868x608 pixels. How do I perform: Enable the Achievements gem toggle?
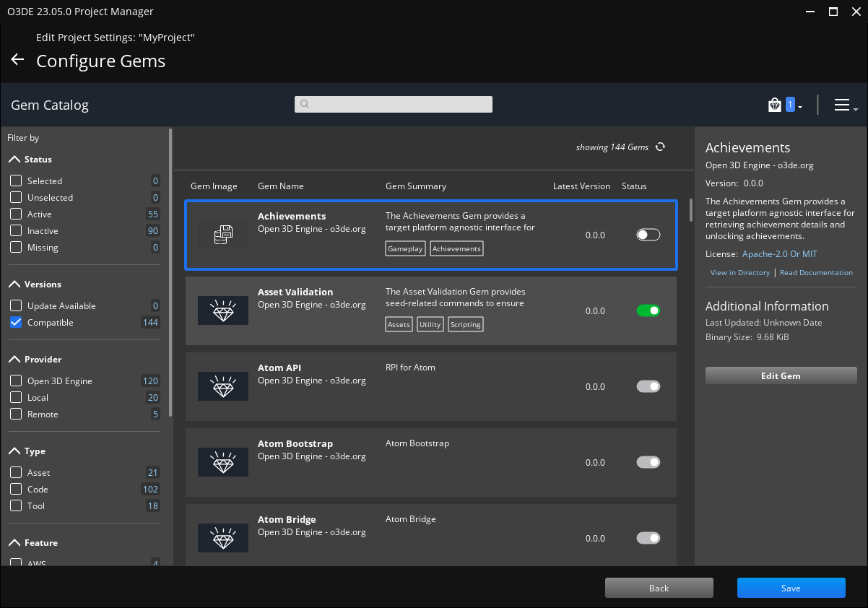tap(648, 234)
